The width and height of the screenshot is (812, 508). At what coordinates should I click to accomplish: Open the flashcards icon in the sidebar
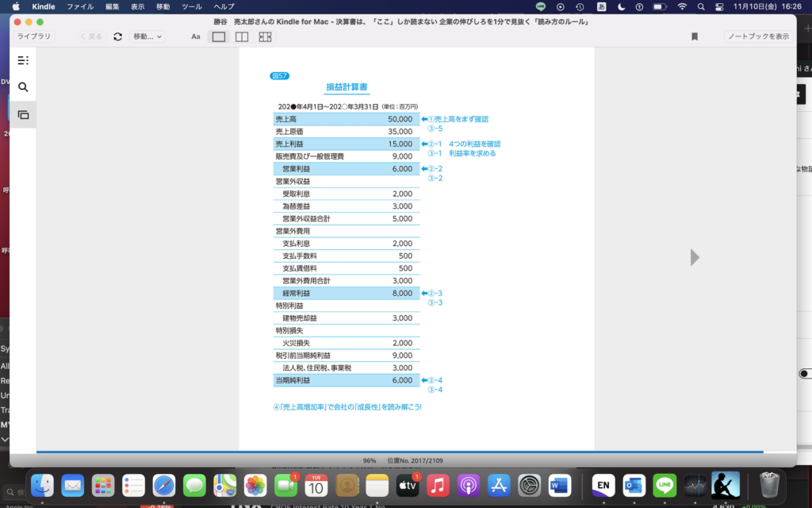coord(23,115)
